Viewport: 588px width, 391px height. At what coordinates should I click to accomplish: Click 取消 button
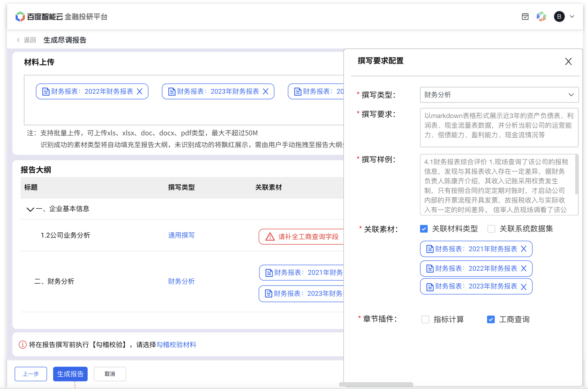pos(110,374)
